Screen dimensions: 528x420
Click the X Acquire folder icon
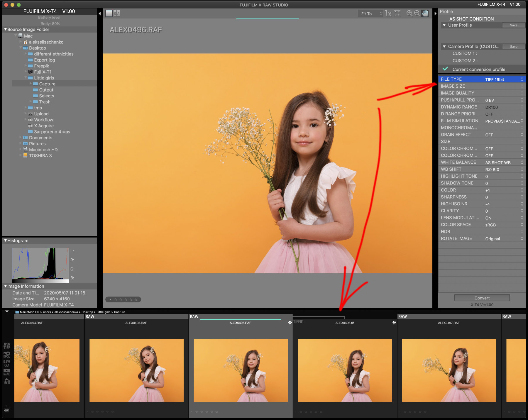30,126
